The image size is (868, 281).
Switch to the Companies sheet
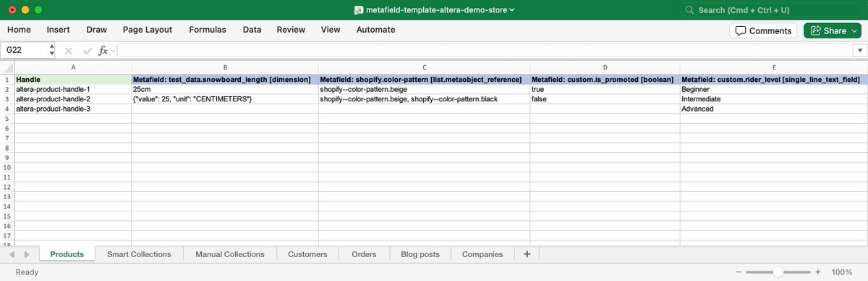[482, 254]
